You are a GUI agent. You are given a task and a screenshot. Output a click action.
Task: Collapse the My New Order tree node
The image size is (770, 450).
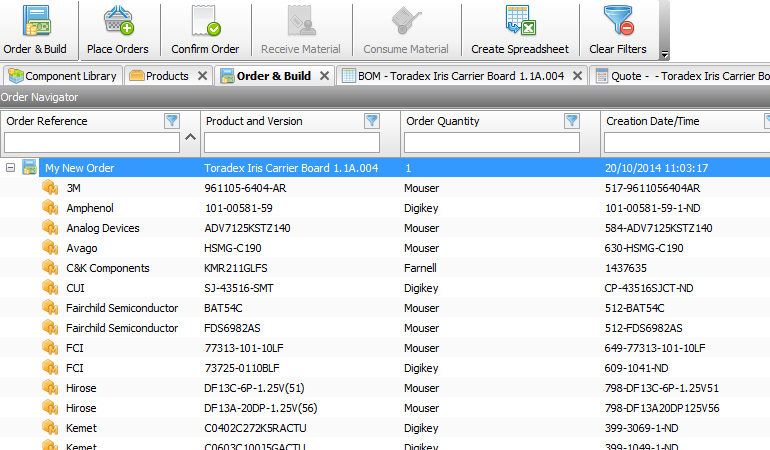click(x=10, y=168)
